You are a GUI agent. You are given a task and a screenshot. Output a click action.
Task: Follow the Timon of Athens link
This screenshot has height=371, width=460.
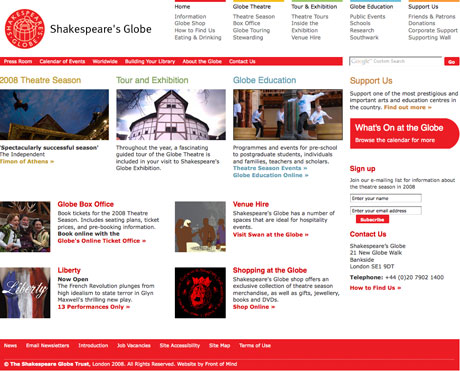coord(27,161)
